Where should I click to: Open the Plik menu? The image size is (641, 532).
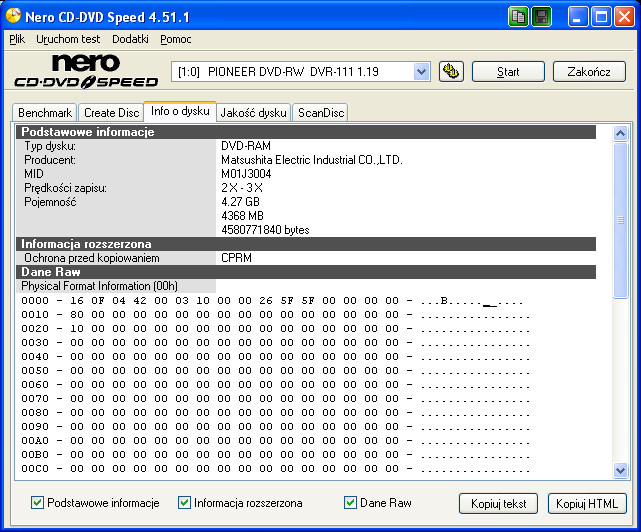click(17, 39)
